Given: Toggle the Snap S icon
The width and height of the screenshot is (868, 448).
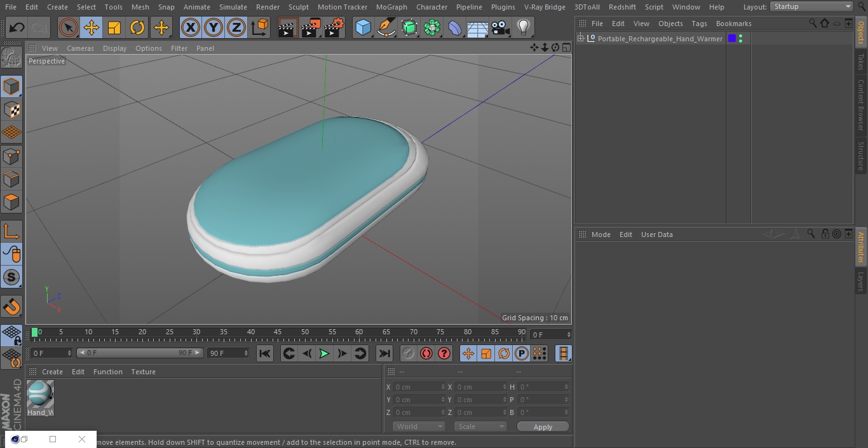Looking at the screenshot, I should click(x=11, y=277).
